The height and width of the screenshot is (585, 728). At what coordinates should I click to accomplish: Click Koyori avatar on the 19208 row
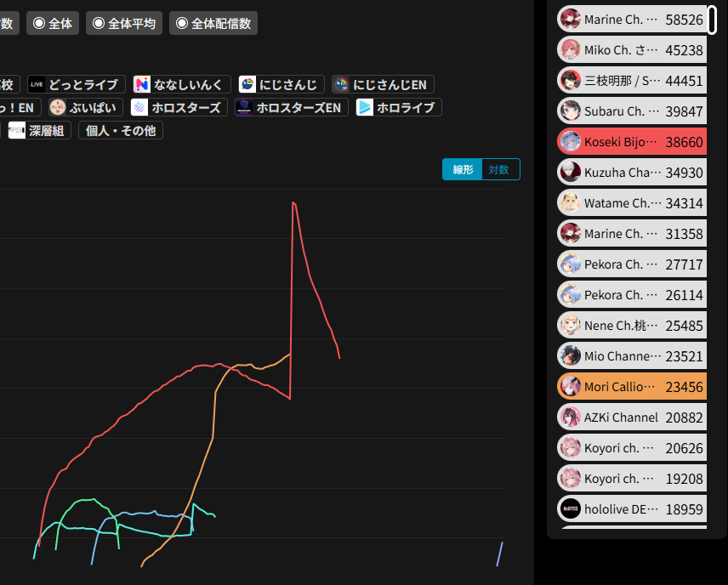click(x=570, y=479)
